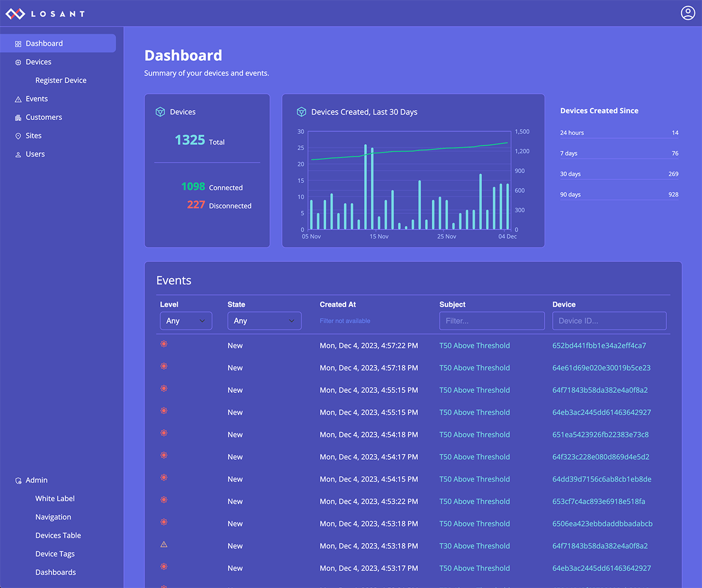Click the shield icon on the Devices card

[x=160, y=111]
